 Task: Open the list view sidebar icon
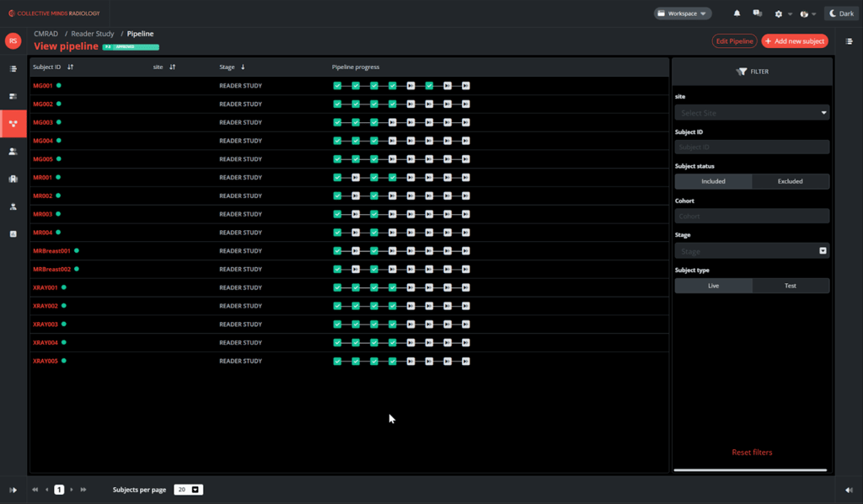tap(13, 69)
